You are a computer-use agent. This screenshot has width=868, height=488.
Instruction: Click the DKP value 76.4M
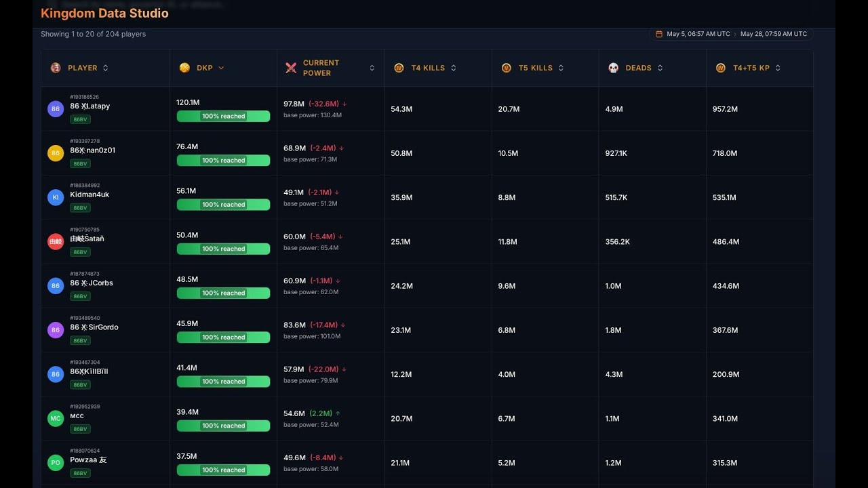point(187,146)
